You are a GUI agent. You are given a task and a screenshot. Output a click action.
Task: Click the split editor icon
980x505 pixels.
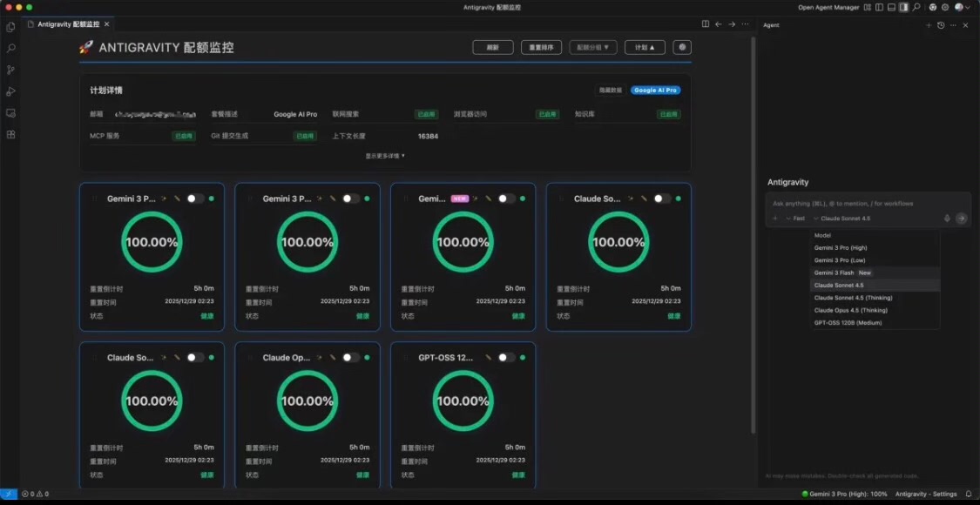[x=706, y=24]
